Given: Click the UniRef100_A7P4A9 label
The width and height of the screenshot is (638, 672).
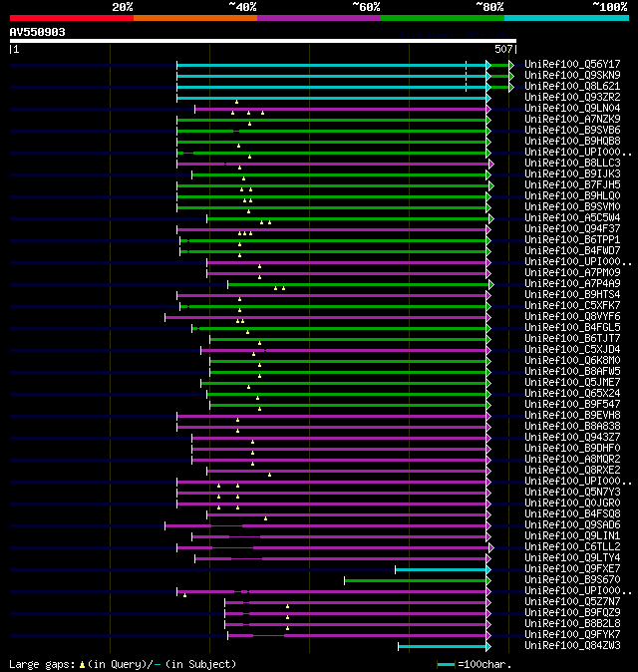Looking at the screenshot, I should point(572,284).
